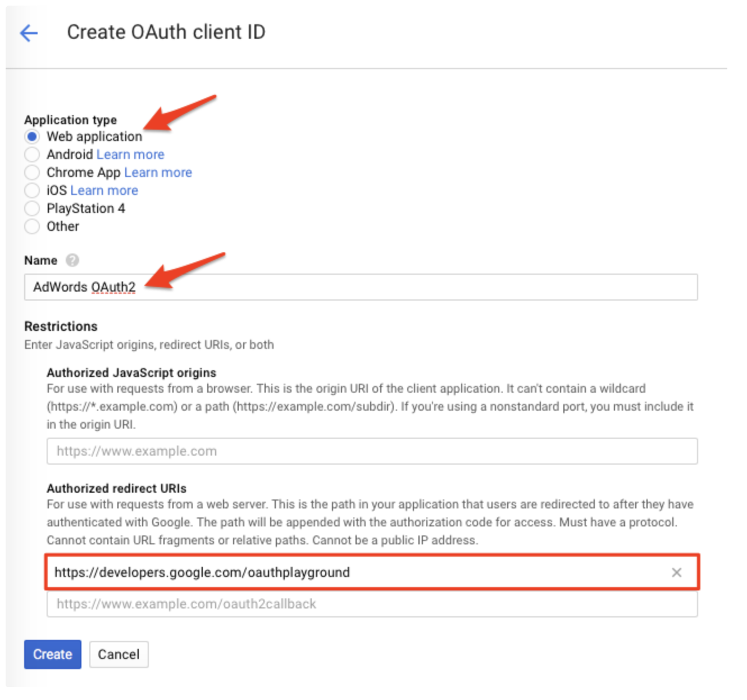This screenshot has height=700, width=747.
Task: Open Learn more link for Android
Action: coord(130,154)
